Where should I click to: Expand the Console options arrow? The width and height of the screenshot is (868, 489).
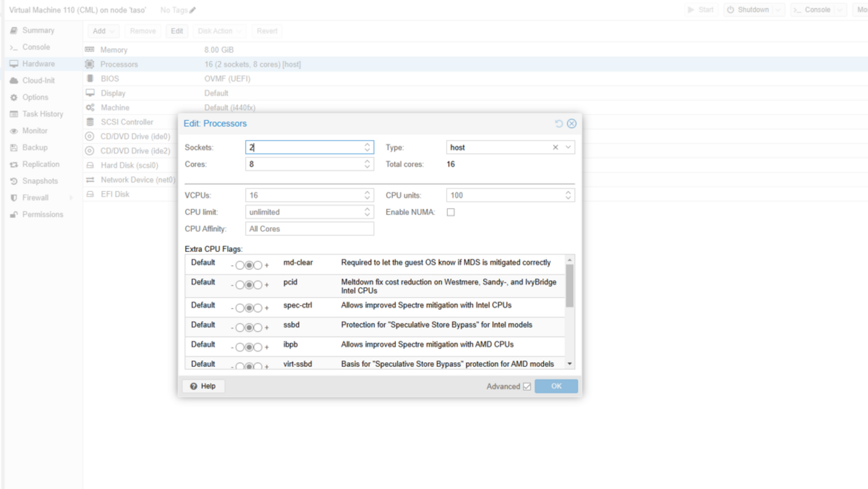pos(840,10)
